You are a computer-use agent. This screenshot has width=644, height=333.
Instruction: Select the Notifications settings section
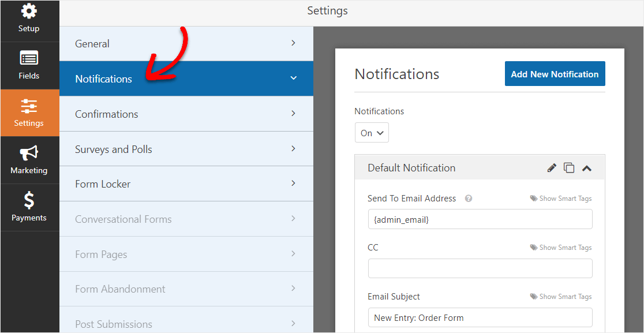tap(186, 78)
